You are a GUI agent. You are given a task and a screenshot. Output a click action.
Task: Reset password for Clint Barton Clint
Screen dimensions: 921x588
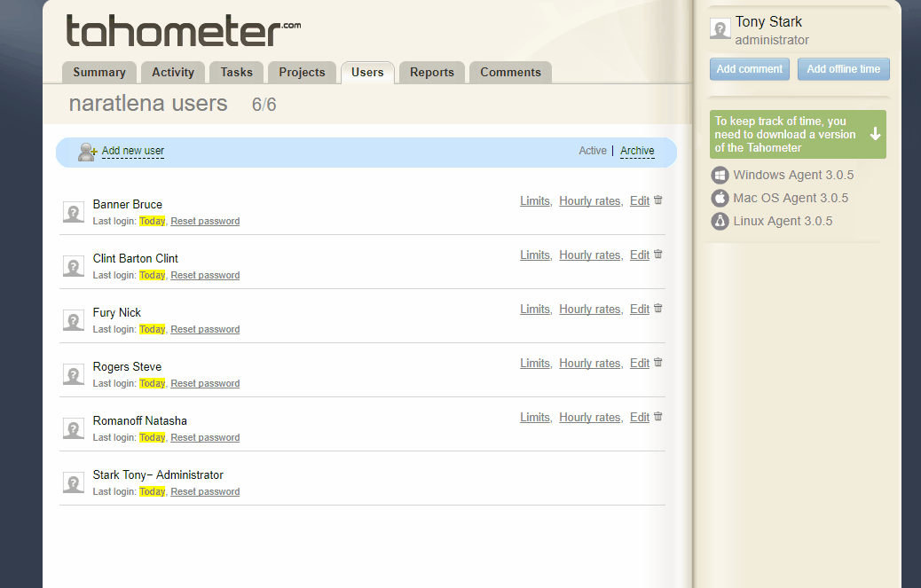(205, 275)
